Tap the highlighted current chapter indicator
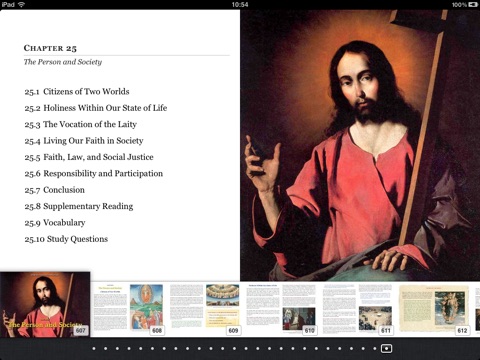This screenshot has width=480, height=360. pyautogui.click(x=386, y=349)
